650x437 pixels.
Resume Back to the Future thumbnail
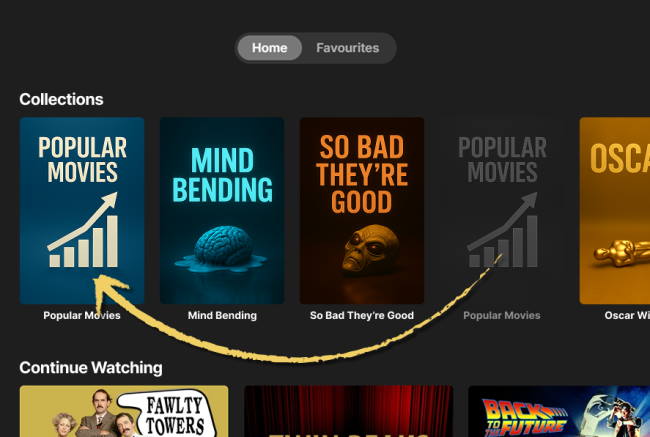tap(559, 411)
